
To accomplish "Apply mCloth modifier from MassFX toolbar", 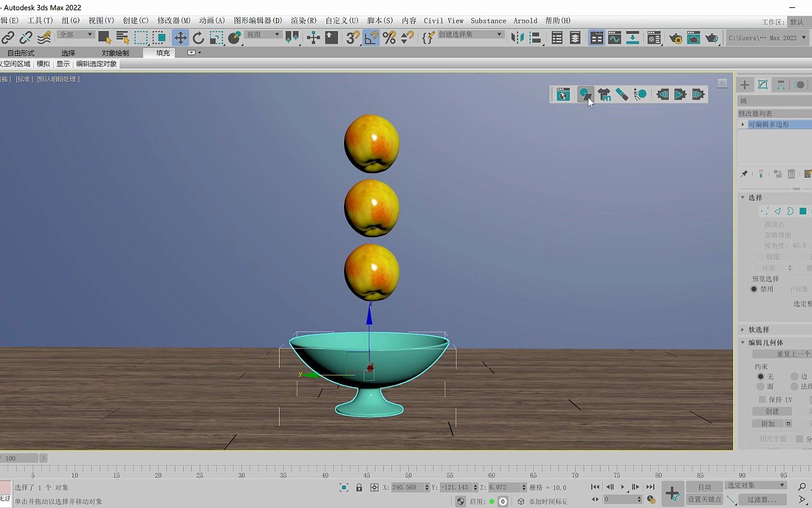I will click(604, 94).
